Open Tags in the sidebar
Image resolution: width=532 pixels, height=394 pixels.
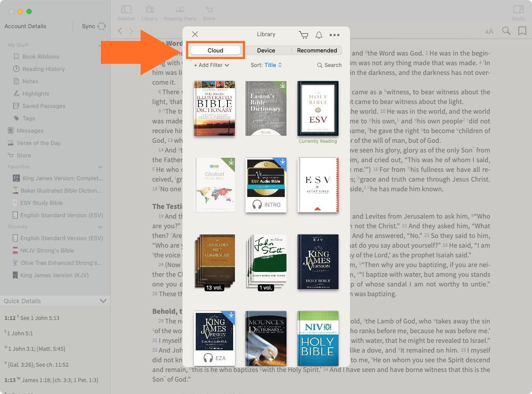24,118
